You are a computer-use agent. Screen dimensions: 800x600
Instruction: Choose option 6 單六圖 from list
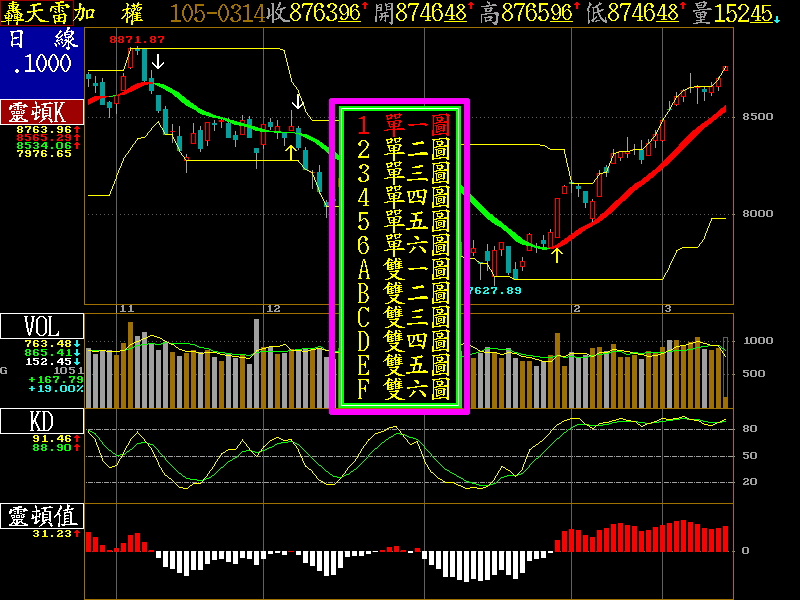coord(399,245)
